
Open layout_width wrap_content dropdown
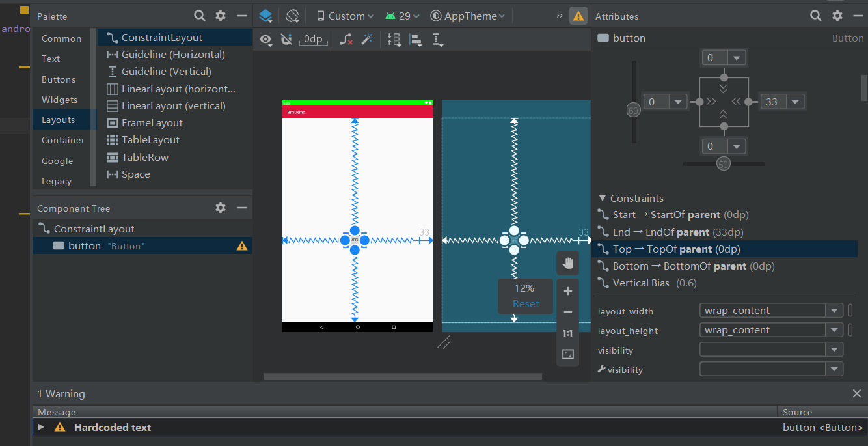(x=834, y=311)
